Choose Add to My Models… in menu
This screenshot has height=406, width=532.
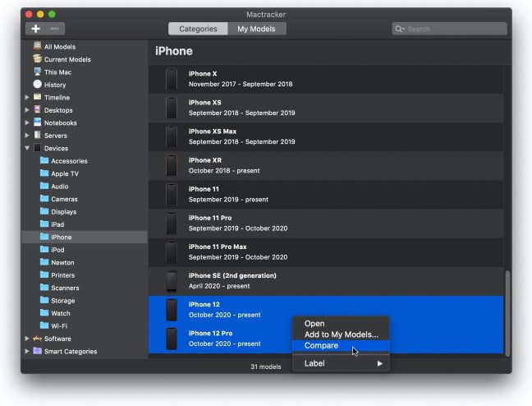coord(341,334)
